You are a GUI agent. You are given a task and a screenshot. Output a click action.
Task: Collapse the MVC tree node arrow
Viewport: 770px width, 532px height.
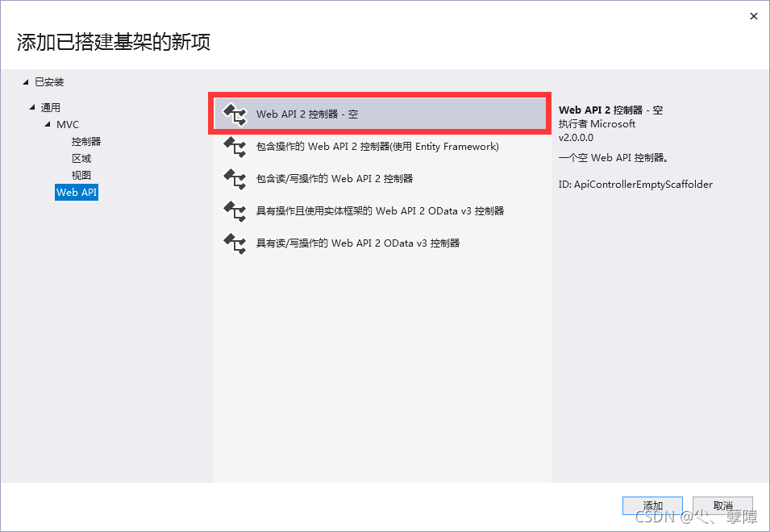(x=48, y=124)
